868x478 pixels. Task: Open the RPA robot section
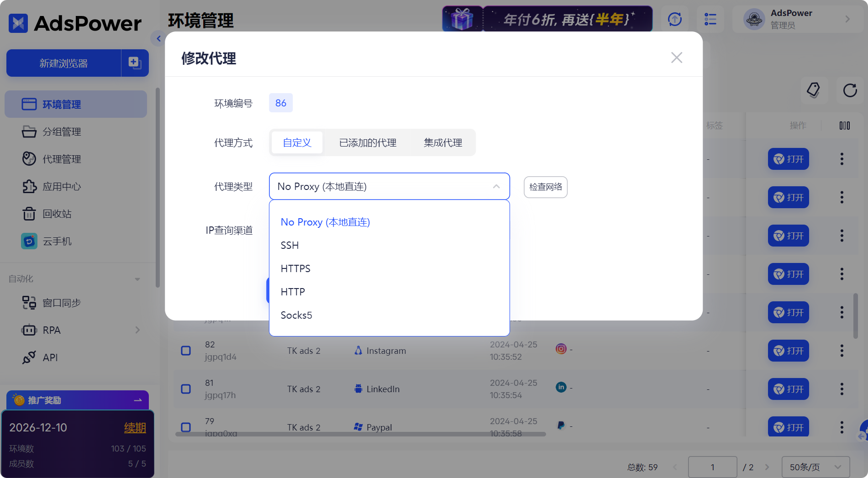pyautogui.click(x=51, y=330)
